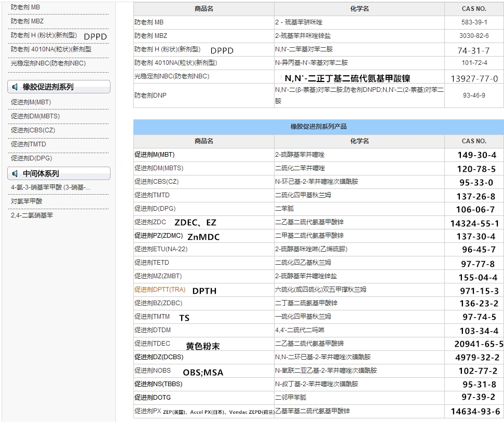Select 防老剂 MBZ from the sidebar list

(x=27, y=21)
